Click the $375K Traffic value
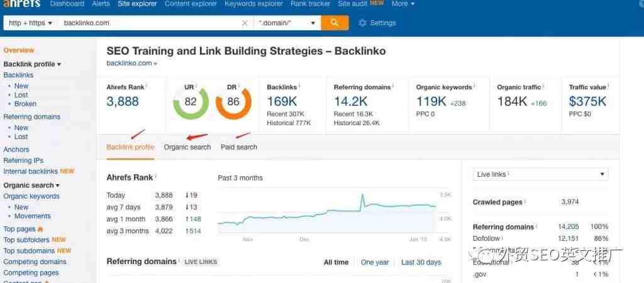The height and width of the screenshot is (283, 644). point(588,101)
